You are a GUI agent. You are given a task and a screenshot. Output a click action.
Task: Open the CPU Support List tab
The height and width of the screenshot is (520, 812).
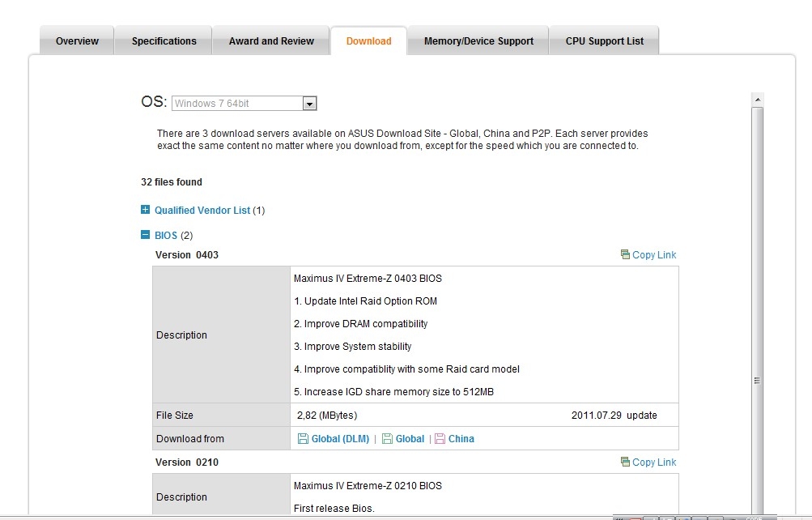tap(604, 41)
